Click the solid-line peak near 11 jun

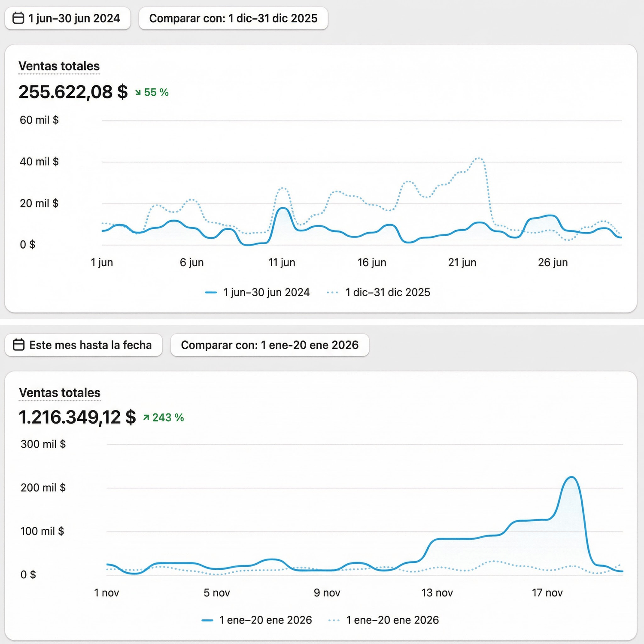click(283, 208)
